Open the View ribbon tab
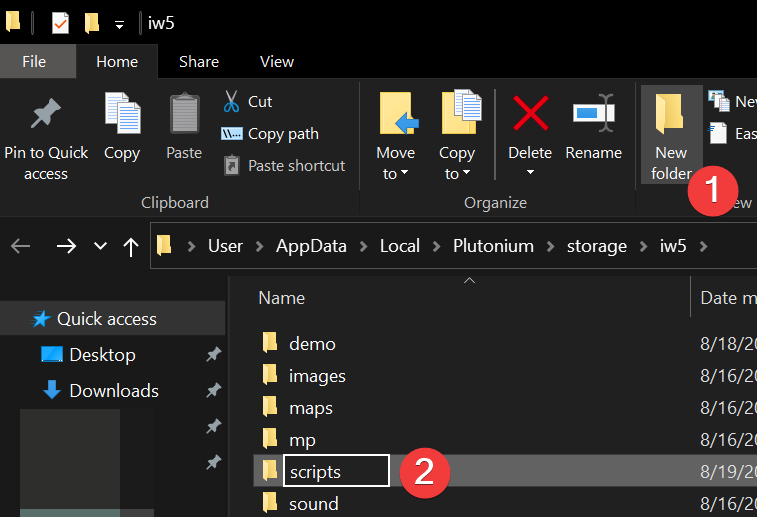757x517 pixels. click(x=277, y=62)
